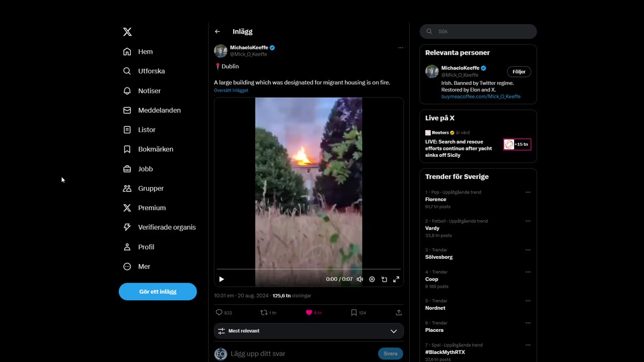Open options for #BlackMythRTX trend
The width and height of the screenshot is (644, 362).
click(x=528, y=345)
